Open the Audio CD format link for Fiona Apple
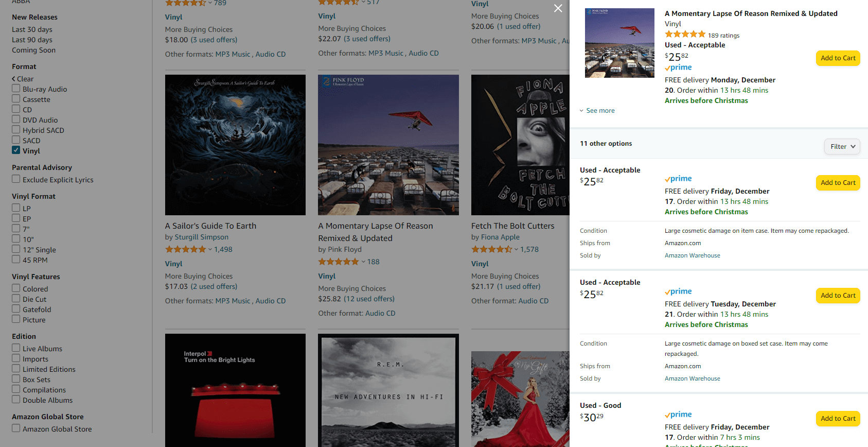This screenshot has width=868, height=447. click(x=534, y=300)
